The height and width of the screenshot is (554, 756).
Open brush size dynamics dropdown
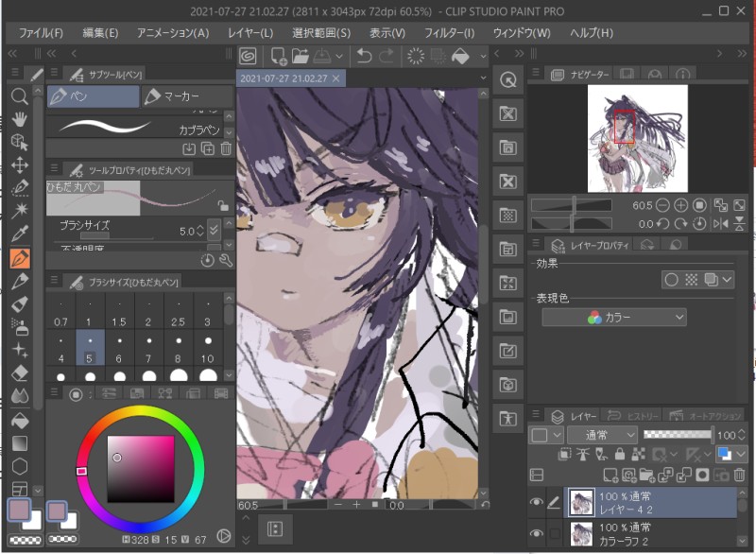coord(215,231)
